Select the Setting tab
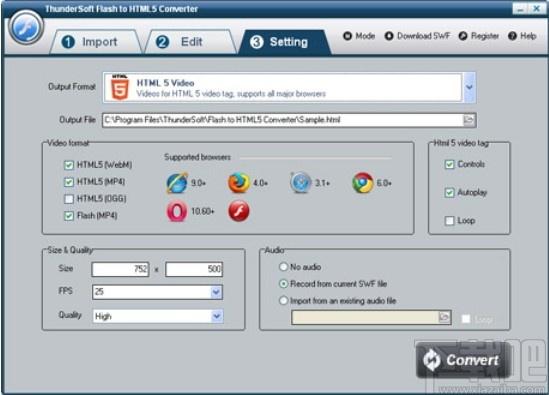 pyautogui.click(x=284, y=42)
